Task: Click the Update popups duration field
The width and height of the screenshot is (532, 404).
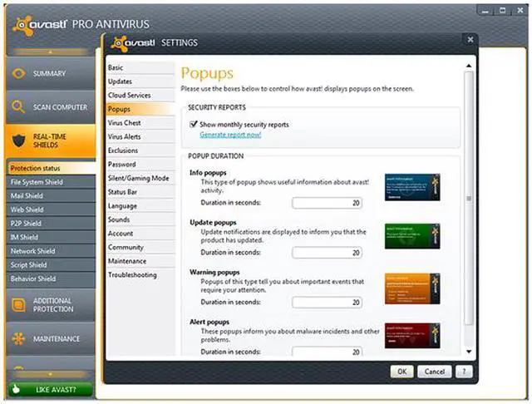Action: (x=327, y=253)
